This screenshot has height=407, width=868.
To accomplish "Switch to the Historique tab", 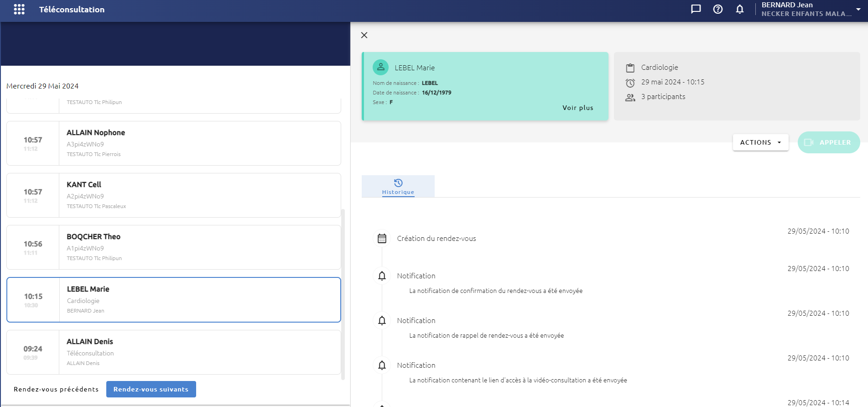I will [398, 186].
